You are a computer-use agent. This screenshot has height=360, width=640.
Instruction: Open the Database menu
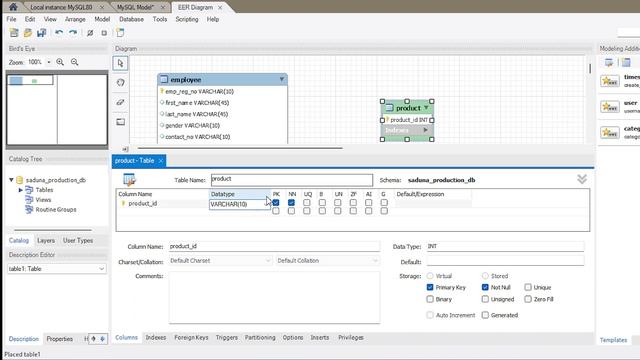point(131,19)
